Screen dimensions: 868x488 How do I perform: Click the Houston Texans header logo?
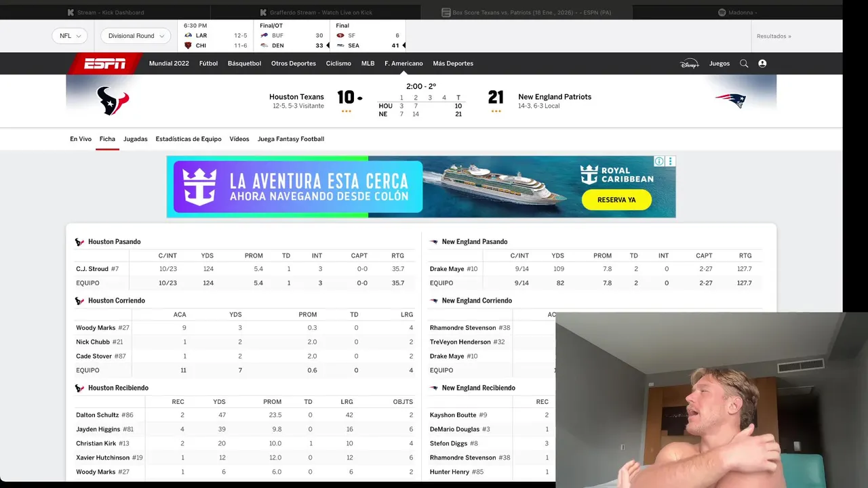pyautogui.click(x=113, y=101)
